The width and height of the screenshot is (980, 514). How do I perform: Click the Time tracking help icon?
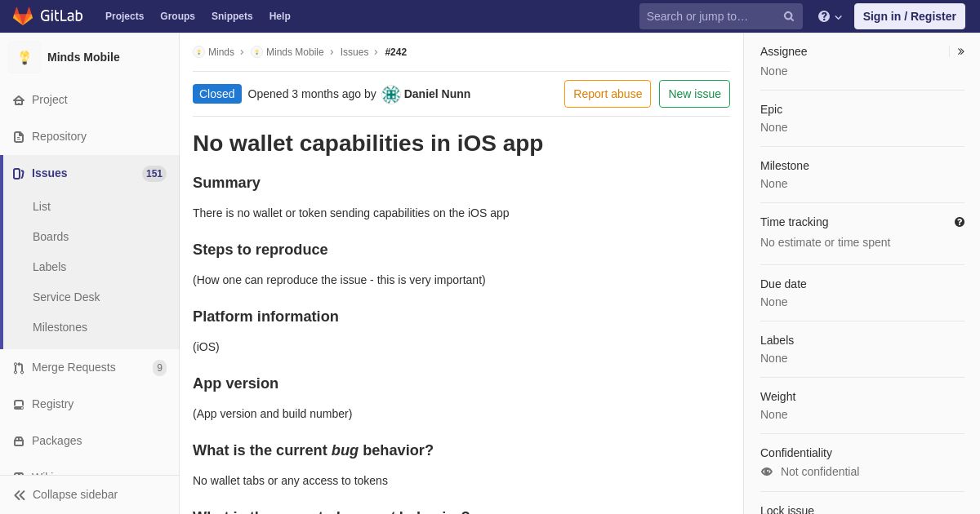(960, 222)
